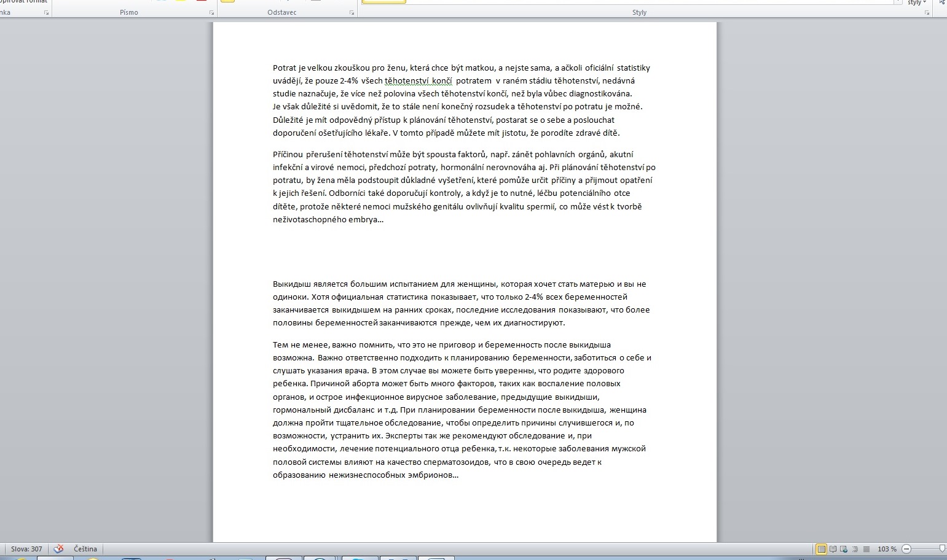
Task: Click the proofing errors book icon
Action: [59, 549]
